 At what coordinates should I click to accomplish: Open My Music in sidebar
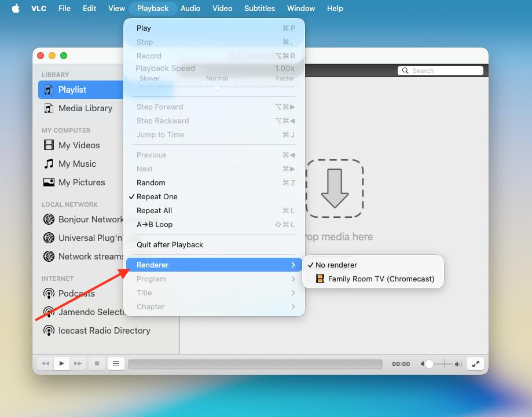click(80, 164)
